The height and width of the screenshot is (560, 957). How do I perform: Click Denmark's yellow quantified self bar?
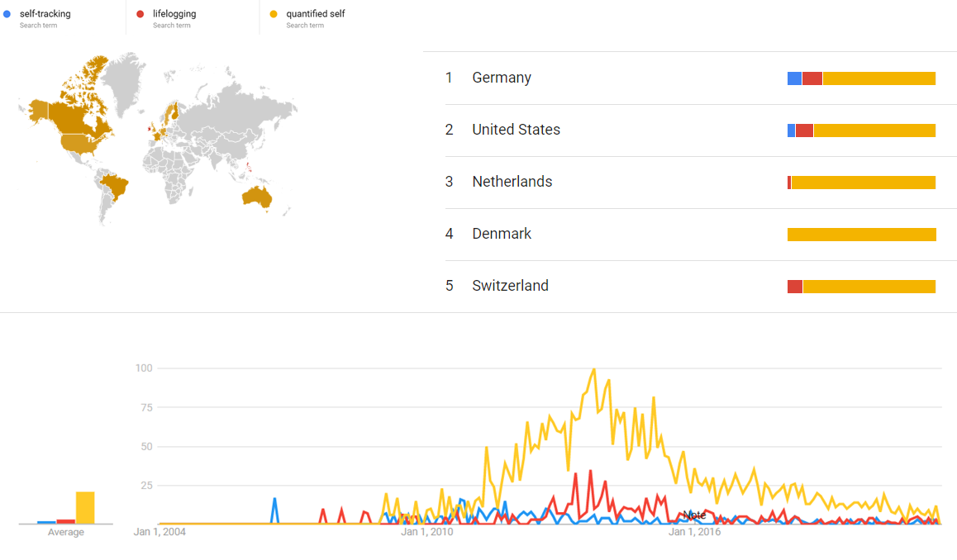[x=861, y=235]
